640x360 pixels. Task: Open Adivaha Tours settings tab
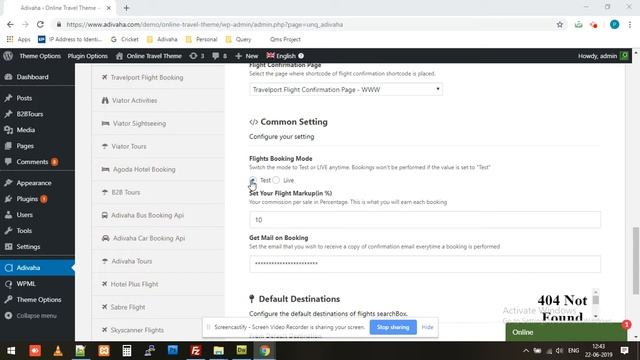point(158,261)
